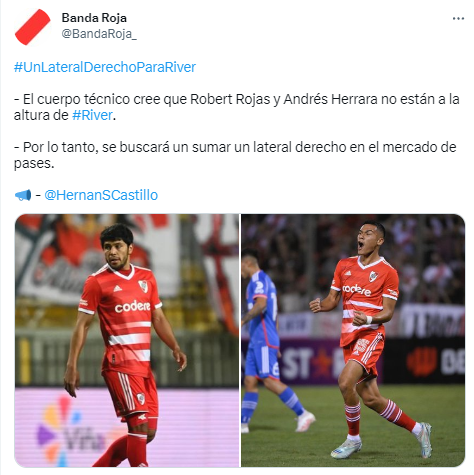Open hashtag #UnLateralDerechoParaRiver
Viewport: 474px width, 475px height.
click(x=105, y=67)
